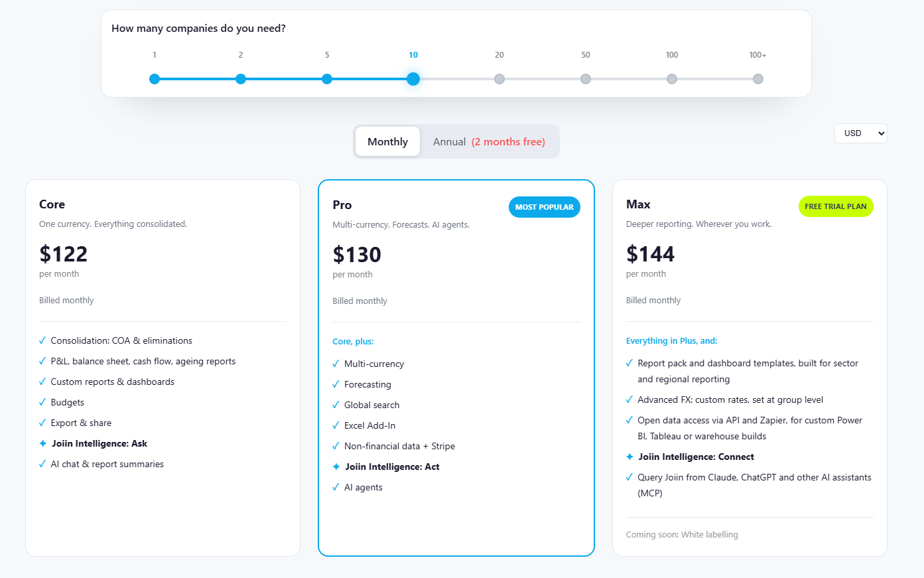Screen dimensions: 924x578
Task: Click 'Multi-currency. Forecasts. AI agents.' subtitle
Action: click(401, 224)
